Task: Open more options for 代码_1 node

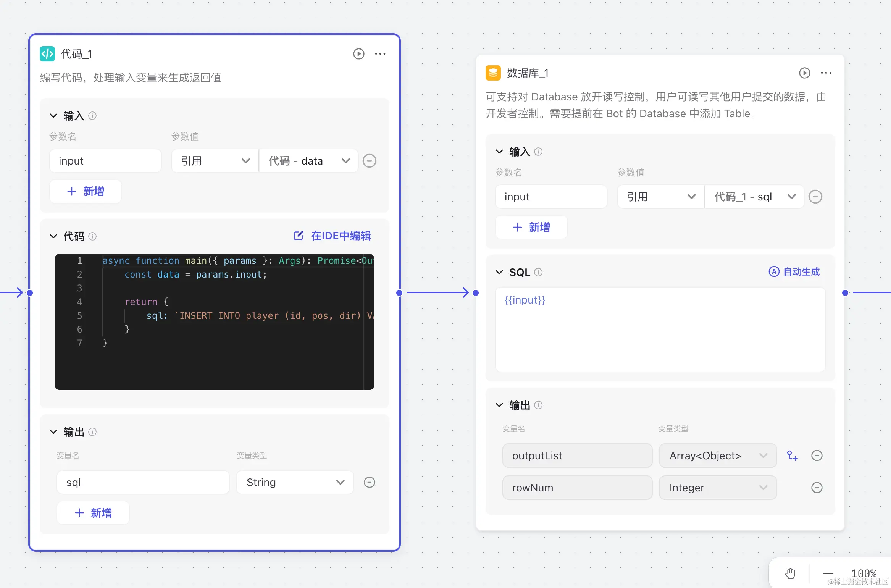Action: pos(380,54)
